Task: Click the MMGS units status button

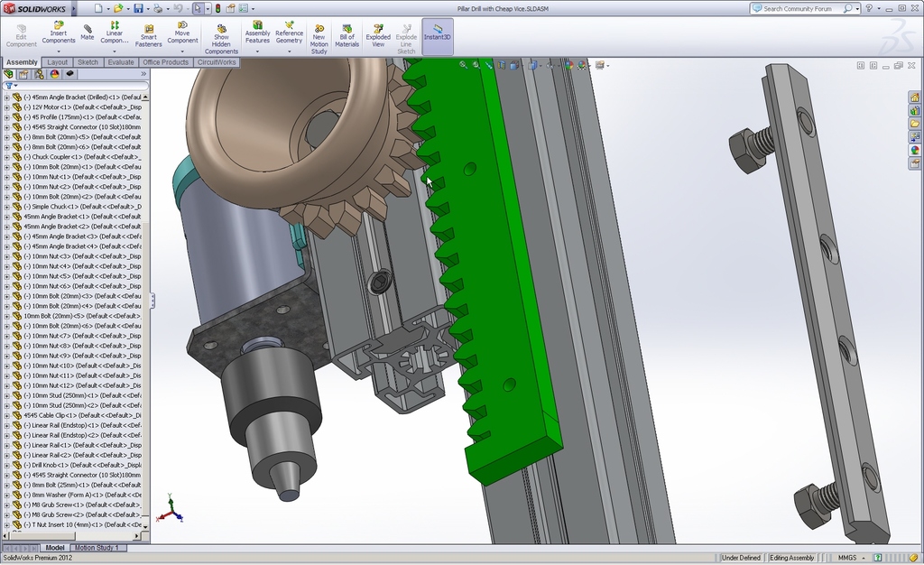Action: (846, 558)
